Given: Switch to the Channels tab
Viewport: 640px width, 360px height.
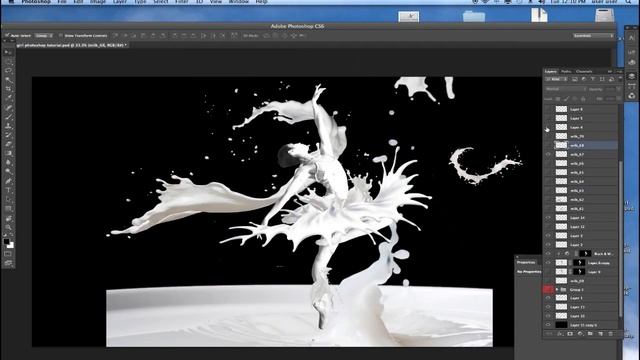Looking at the screenshot, I should pos(584,71).
